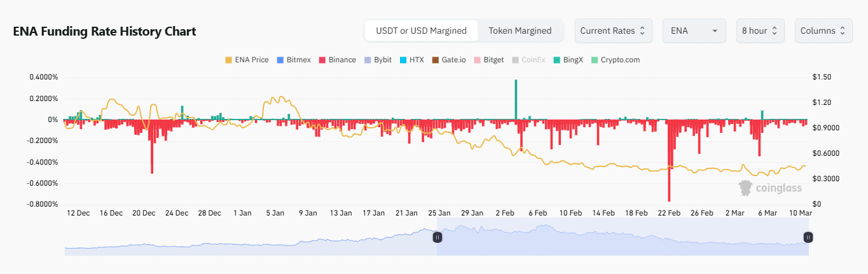Open the Columns dropdown
The image size is (868, 274).
(823, 31)
